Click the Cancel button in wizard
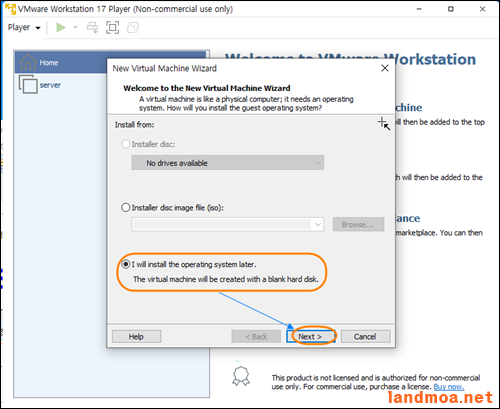 coord(365,336)
